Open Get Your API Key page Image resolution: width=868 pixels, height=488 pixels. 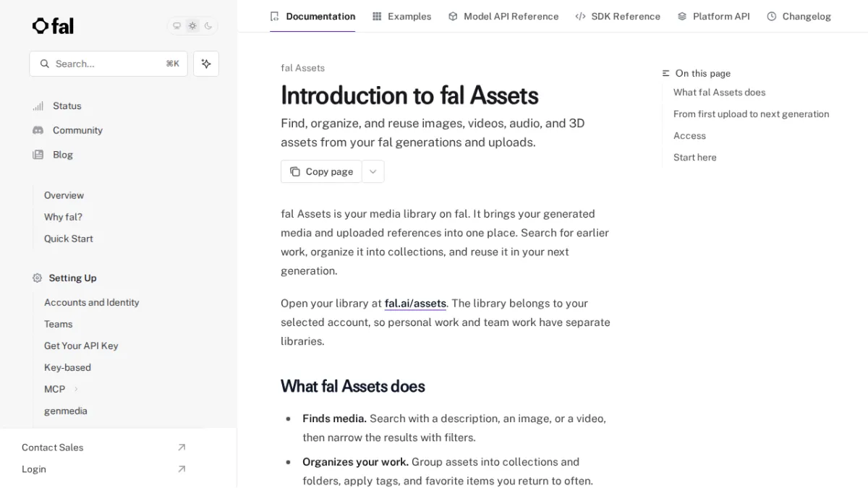[81, 346]
